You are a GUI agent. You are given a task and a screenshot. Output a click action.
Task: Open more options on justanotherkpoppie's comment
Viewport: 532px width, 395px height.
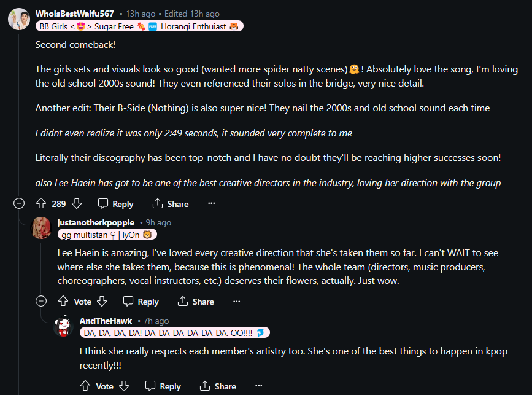236,301
